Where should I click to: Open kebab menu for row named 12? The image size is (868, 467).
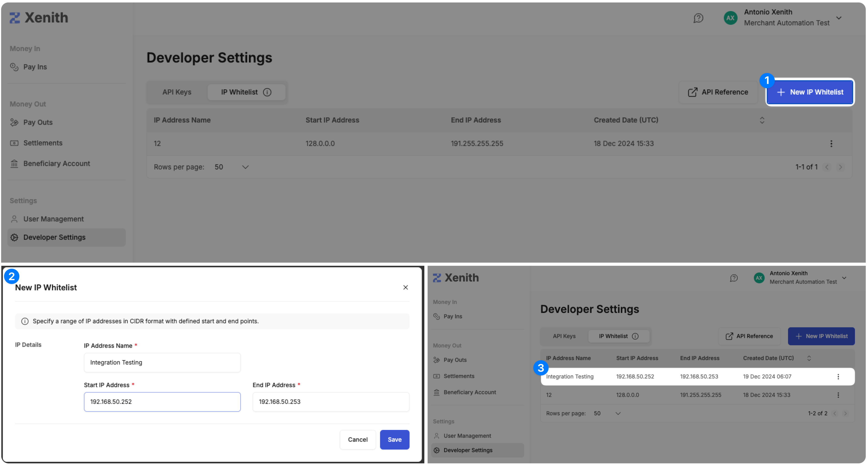click(x=831, y=144)
